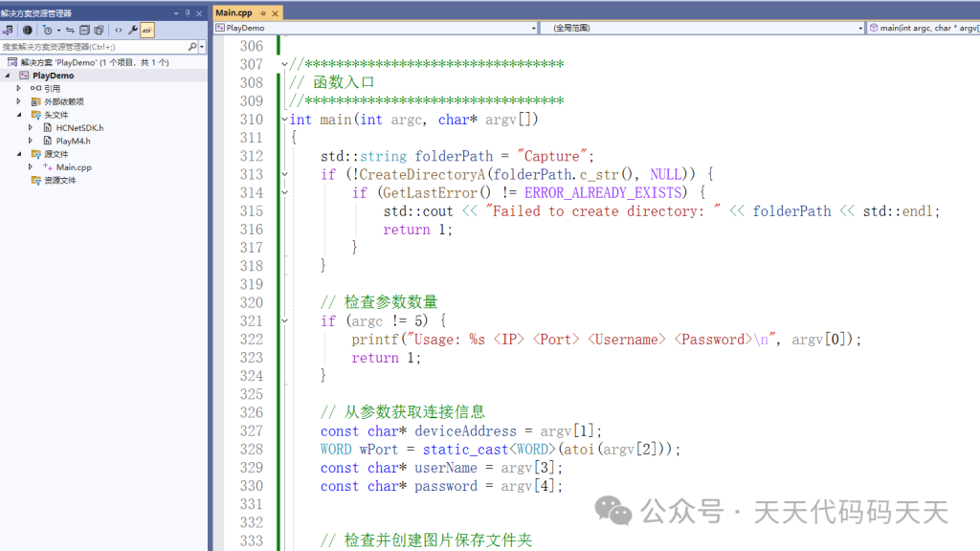
Task: Close the Main.cpp tab
Action: [276, 12]
